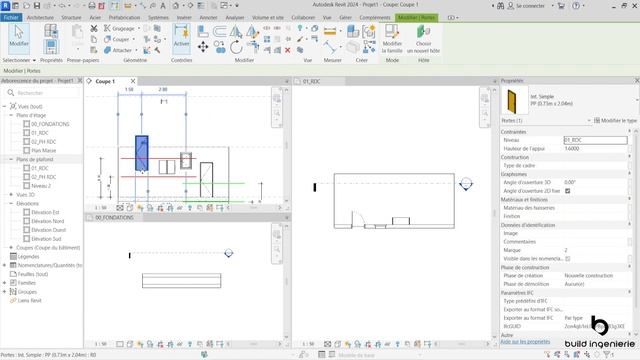Click the Créer assembly icon
The width and height of the screenshot is (640, 360).
point(353,31)
